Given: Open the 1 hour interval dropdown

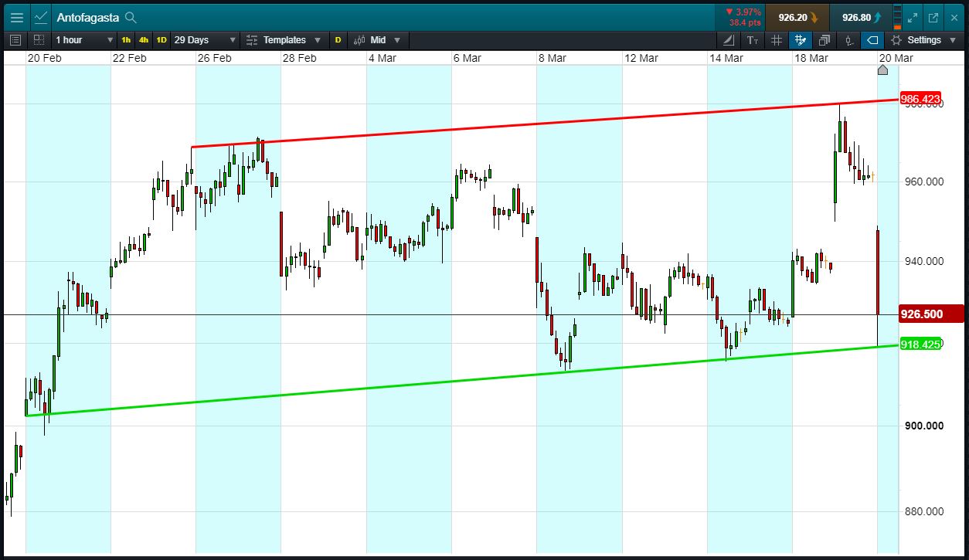Looking at the screenshot, I should [x=83, y=39].
